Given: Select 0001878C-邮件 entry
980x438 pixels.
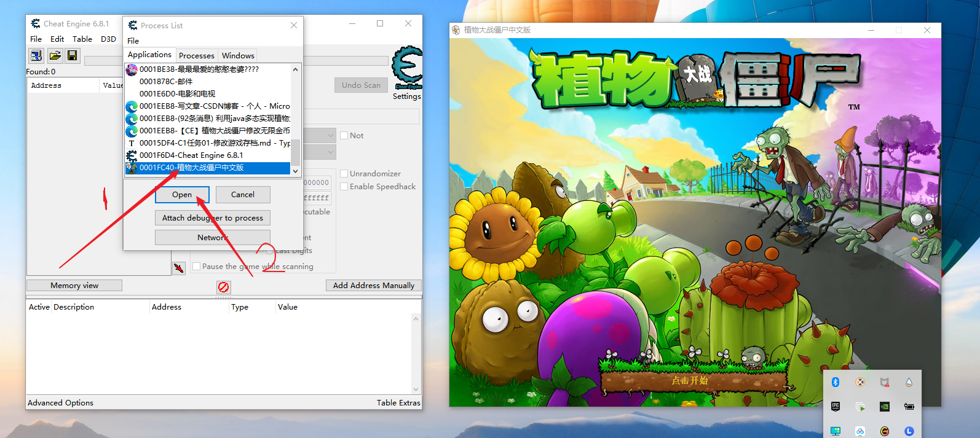Looking at the screenshot, I should (x=207, y=82).
